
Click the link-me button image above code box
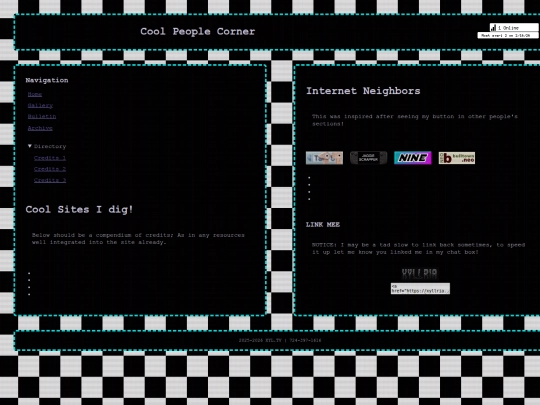pos(419,274)
